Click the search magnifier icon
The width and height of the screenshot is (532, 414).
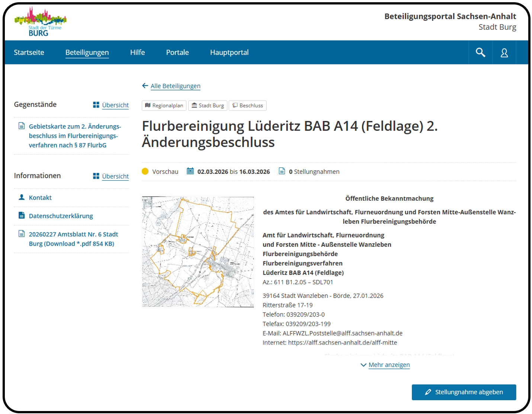click(480, 52)
